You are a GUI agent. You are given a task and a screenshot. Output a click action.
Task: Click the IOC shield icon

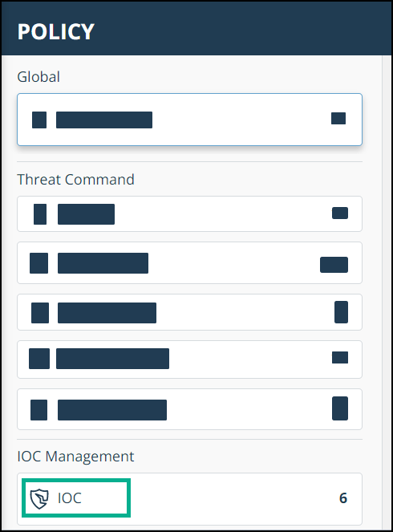[x=39, y=499]
